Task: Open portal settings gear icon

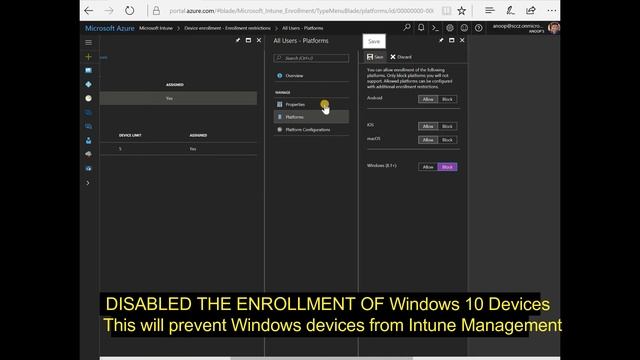Action: point(449,28)
